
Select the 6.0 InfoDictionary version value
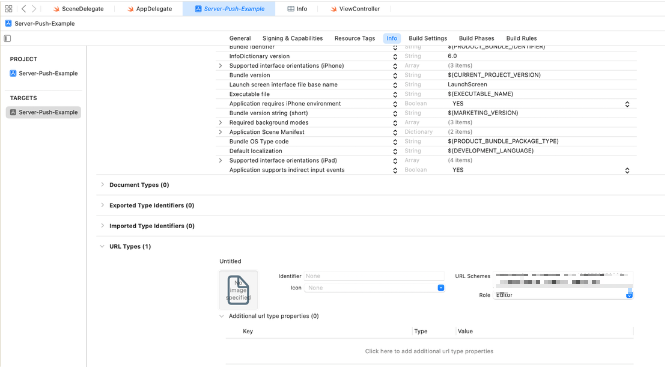click(x=452, y=56)
